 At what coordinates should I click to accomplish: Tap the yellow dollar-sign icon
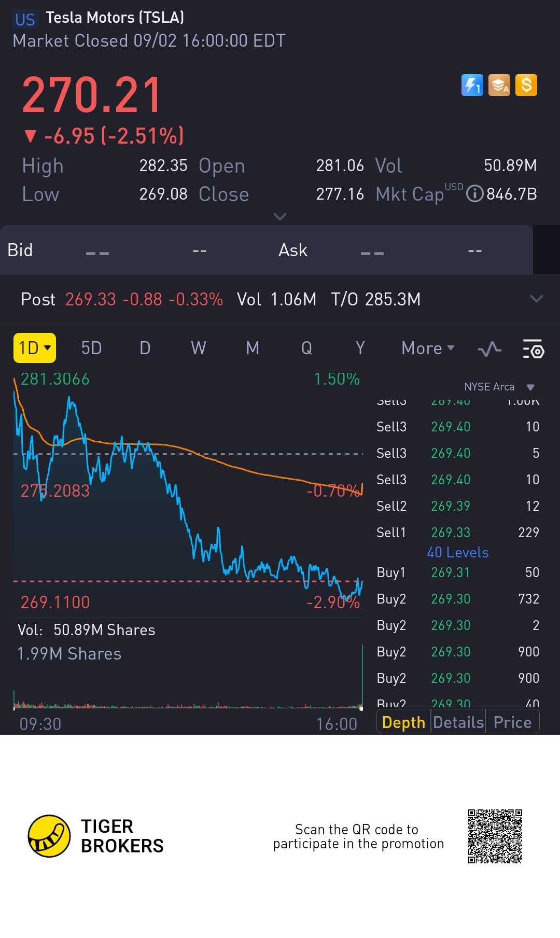pos(526,85)
